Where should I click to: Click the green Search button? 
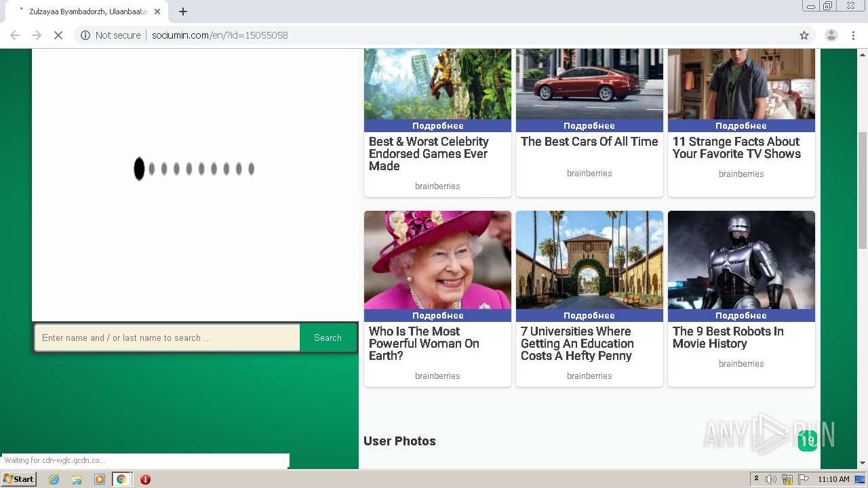click(328, 338)
